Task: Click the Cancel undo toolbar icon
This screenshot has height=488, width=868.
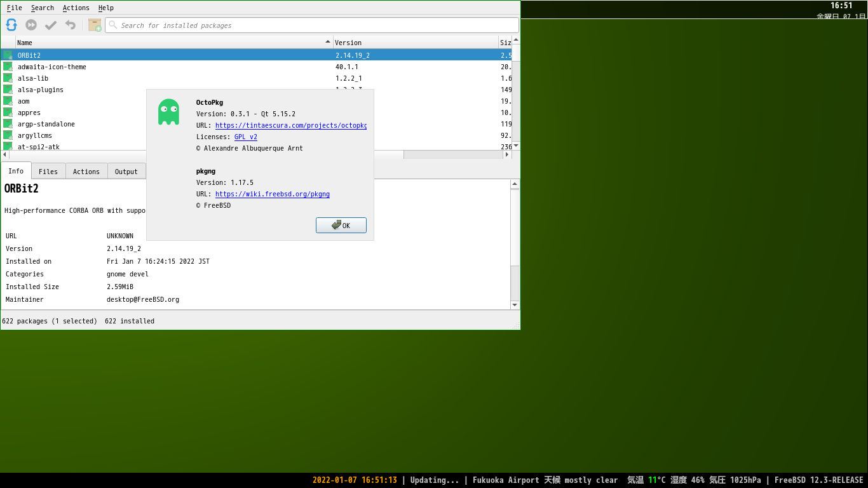Action: [x=71, y=25]
